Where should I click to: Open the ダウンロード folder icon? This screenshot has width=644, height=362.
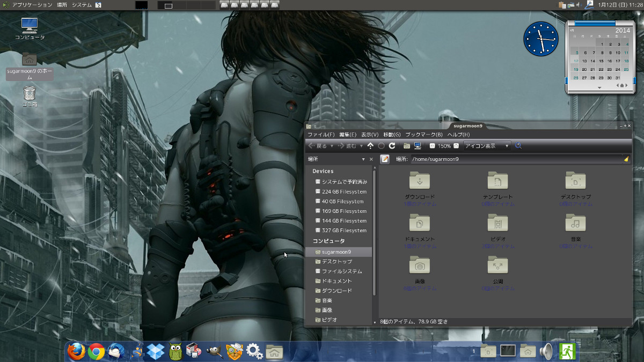[x=420, y=181]
